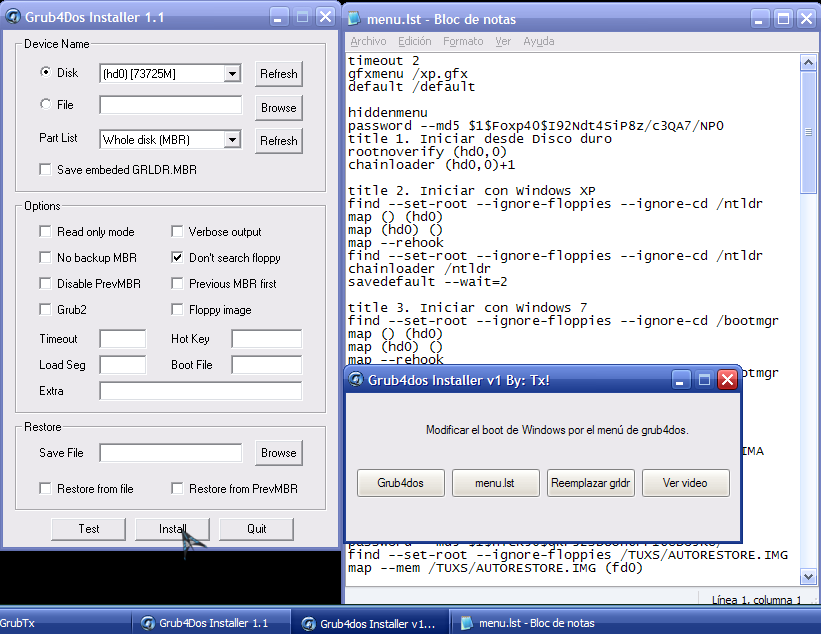
Task: Click the Notepad vertical scrollbar thumb
Action: (x=808, y=132)
